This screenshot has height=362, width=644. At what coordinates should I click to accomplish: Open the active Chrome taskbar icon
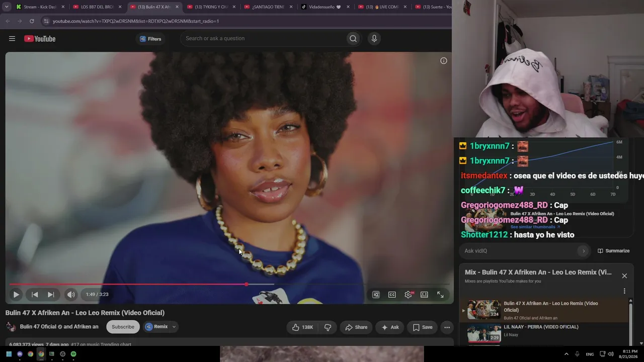(x=41, y=354)
